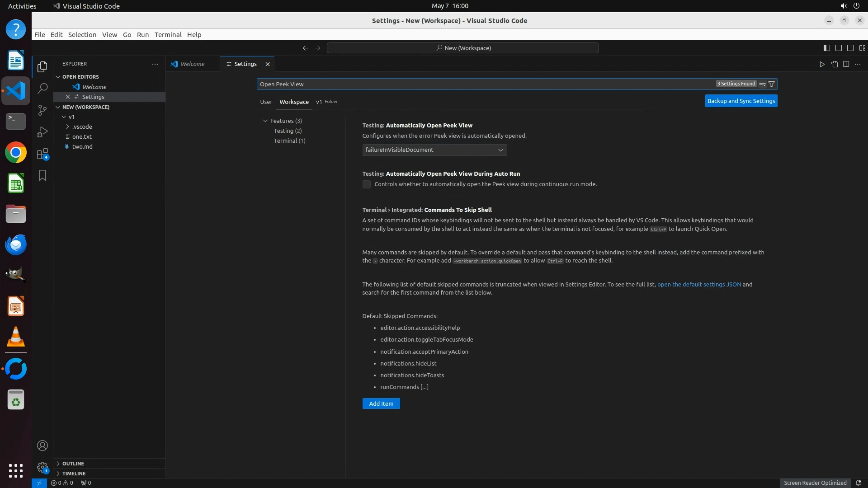Click the Open Settings (JSON) icon
This screenshot has width=868, height=488.
[834, 64]
